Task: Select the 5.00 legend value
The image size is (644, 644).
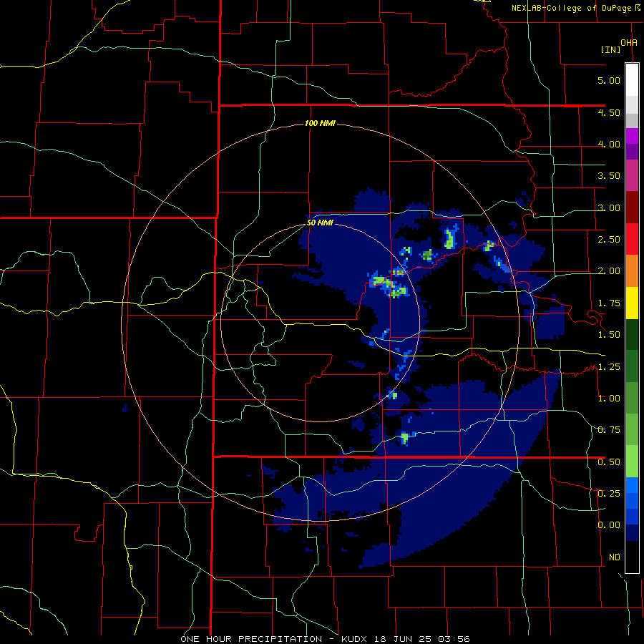Action: point(609,80)
